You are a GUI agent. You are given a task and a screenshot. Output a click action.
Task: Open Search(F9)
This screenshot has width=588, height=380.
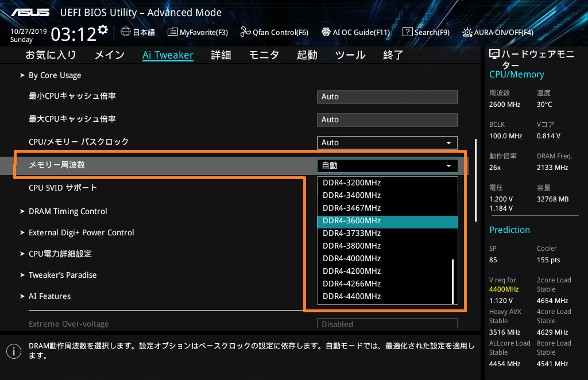426,32
